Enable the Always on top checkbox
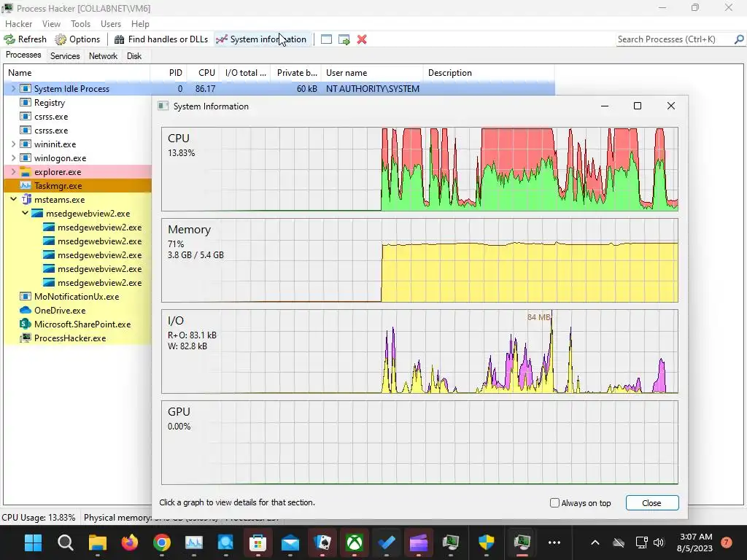The height and width of the screenshot is (560, 747). pos(554,503)
